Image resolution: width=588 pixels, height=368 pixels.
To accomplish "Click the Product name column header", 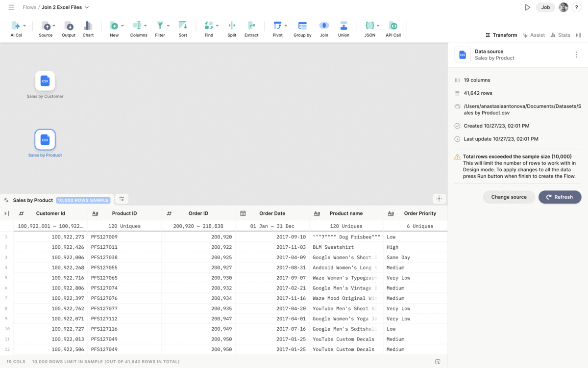I will [346, 213].
